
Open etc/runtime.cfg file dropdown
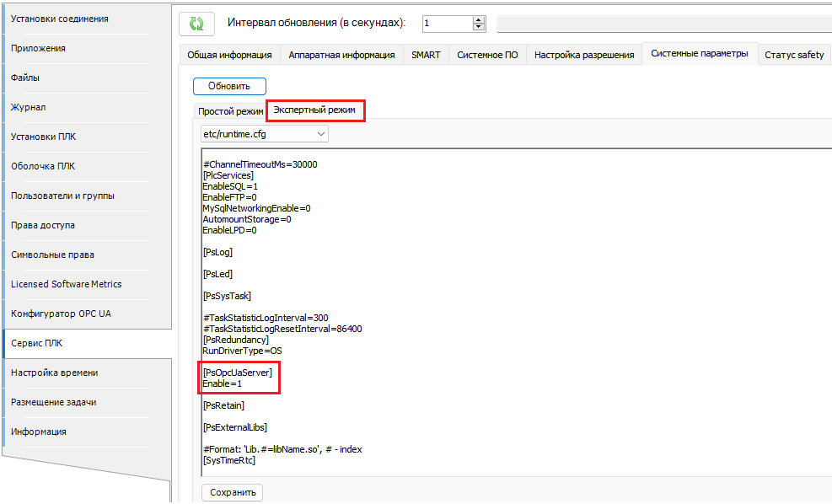[x=263, y=134]
